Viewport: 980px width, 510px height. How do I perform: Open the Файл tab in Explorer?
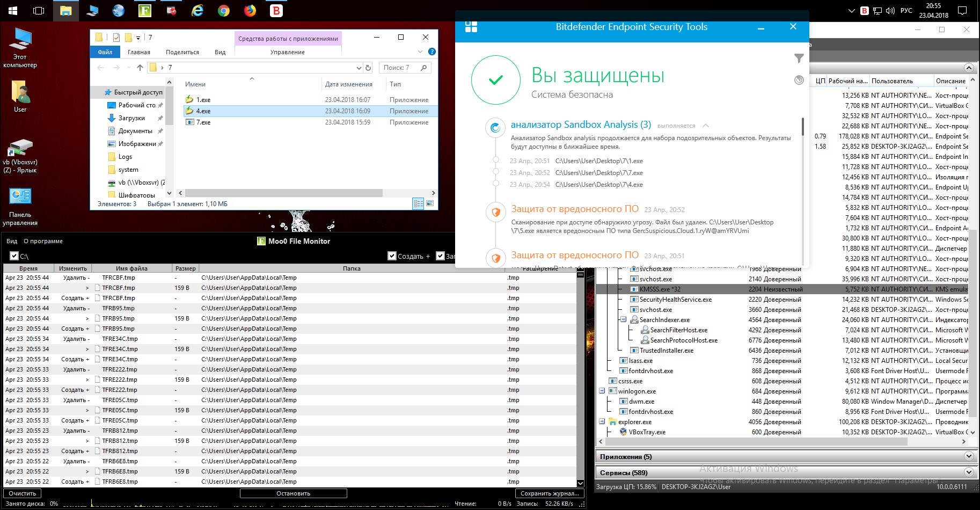pyautogui.click(x=105, y=52)
